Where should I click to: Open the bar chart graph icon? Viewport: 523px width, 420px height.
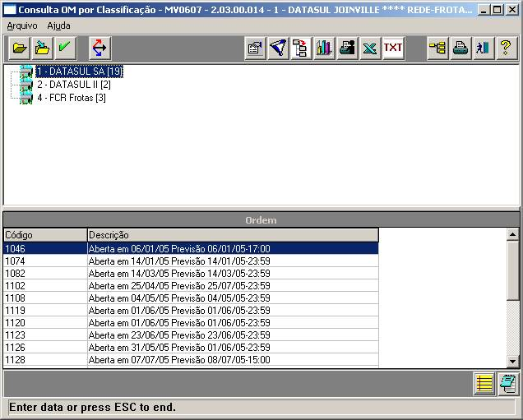coord(324,48)
